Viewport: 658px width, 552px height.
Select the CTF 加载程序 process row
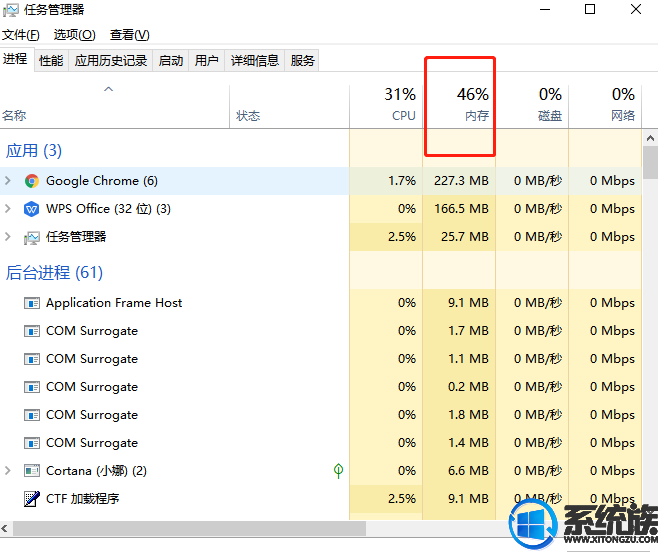(321, 499)
